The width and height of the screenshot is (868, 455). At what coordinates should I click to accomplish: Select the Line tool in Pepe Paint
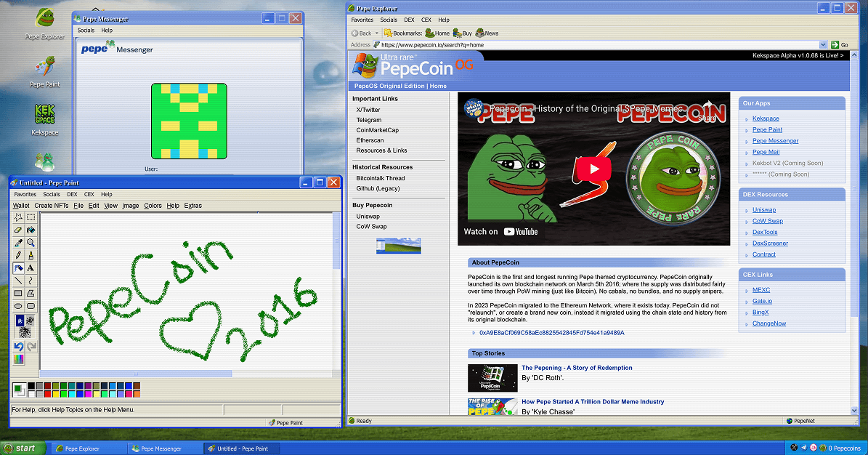point(18,281)
